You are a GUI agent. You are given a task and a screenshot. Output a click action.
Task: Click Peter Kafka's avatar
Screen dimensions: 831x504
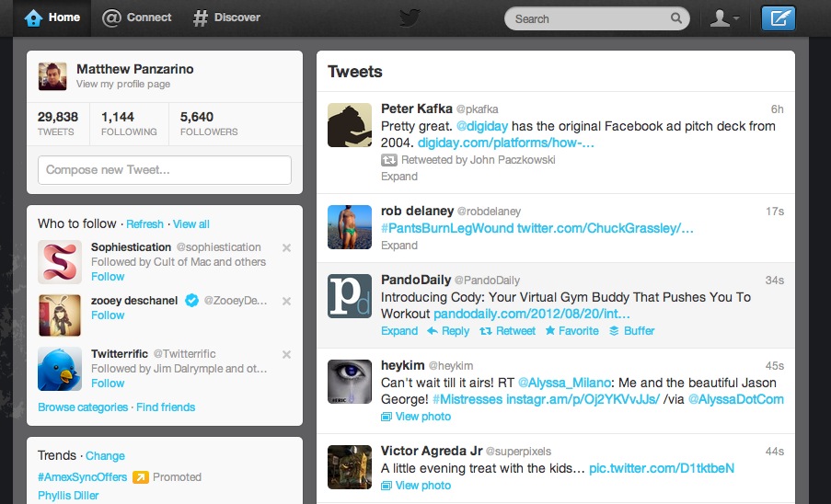click(x=350, y=125)
